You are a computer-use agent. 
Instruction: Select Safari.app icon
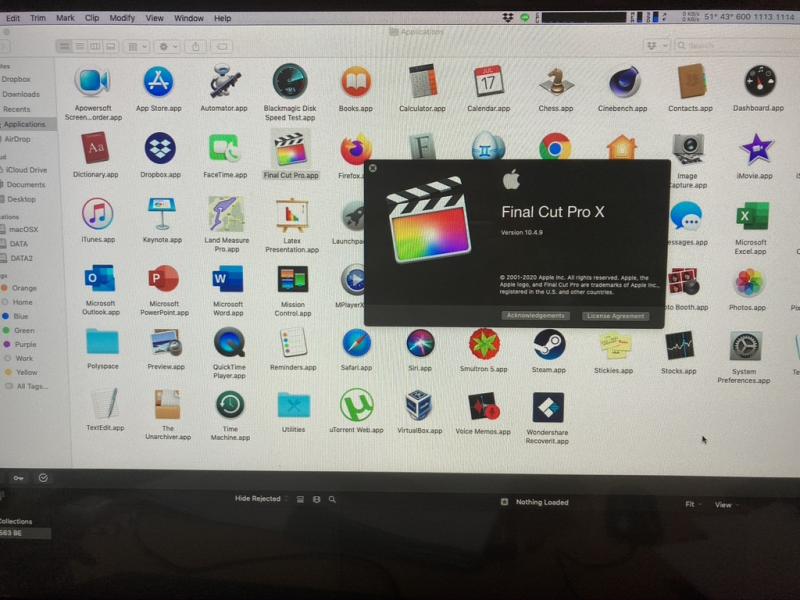[x=356, y=343]
